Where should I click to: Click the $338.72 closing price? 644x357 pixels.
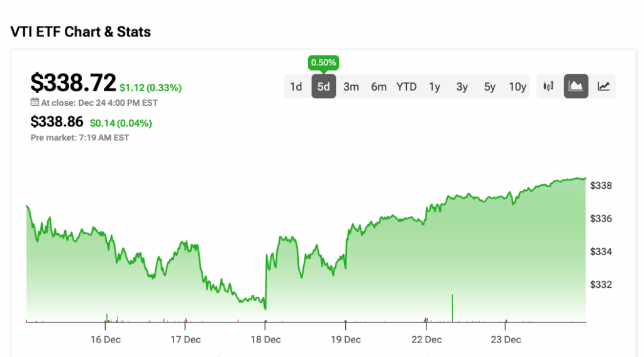(x=74, y=83)
